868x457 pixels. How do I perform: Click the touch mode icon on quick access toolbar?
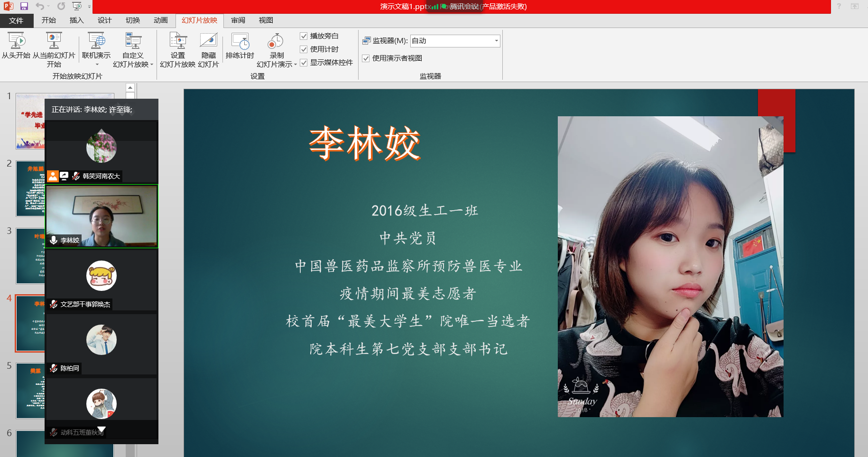pyautogui.click(x=76, y=7)
